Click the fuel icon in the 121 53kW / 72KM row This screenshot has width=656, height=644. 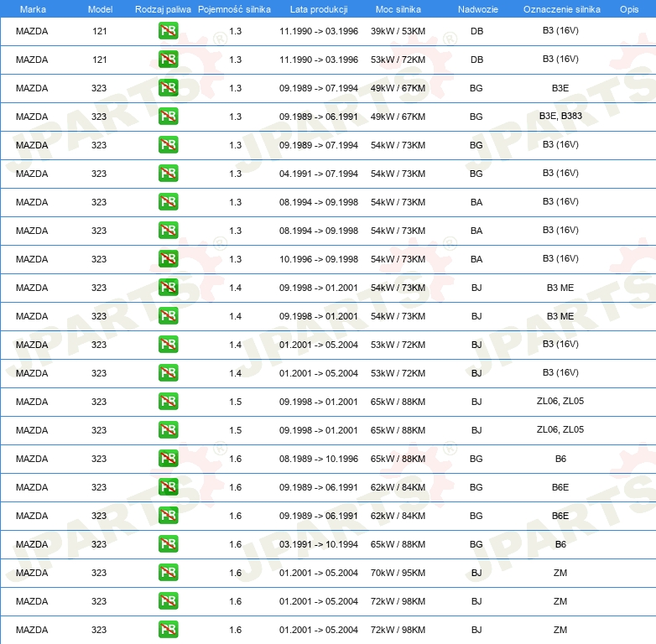(168, 60)
